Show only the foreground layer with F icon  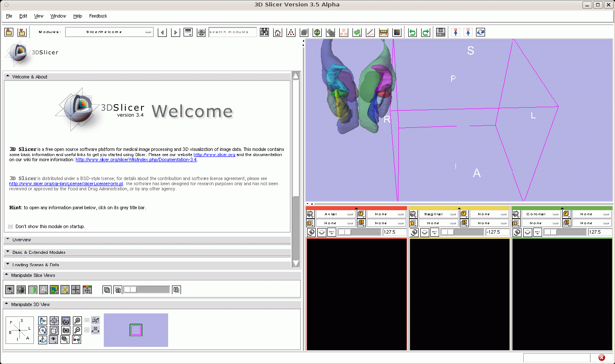pos(176,290)
